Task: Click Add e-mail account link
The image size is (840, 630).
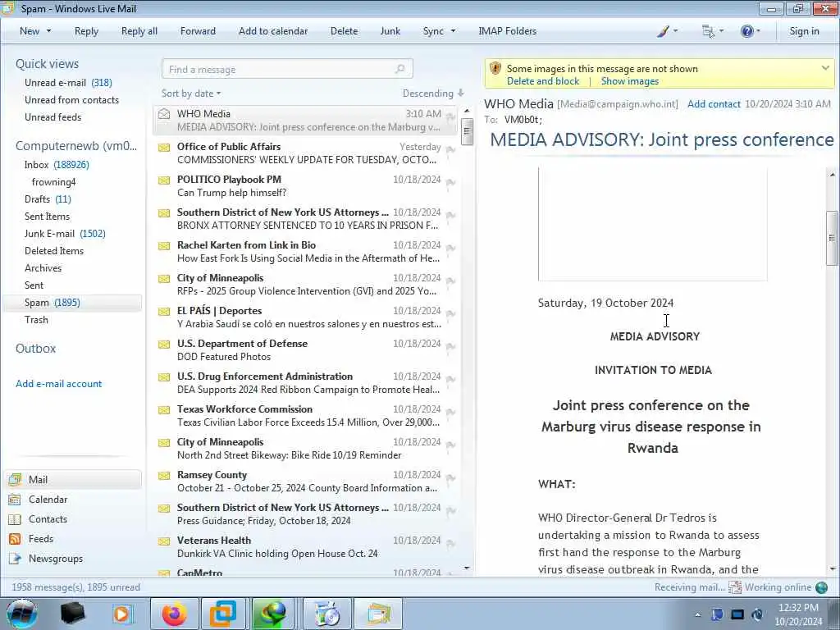Action: coord(58,384)
